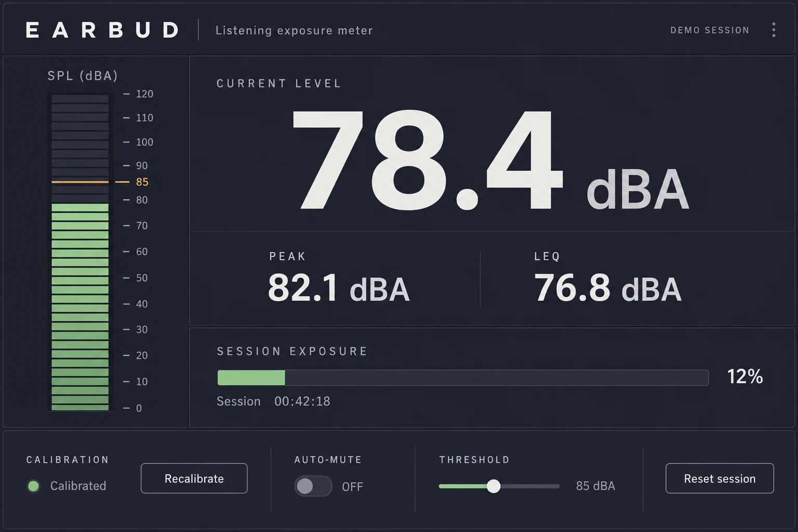The width and height of the screenshot is (798, 532).
Task: Click the 12% exposure percentage
Action: click(x=745, y=377)
